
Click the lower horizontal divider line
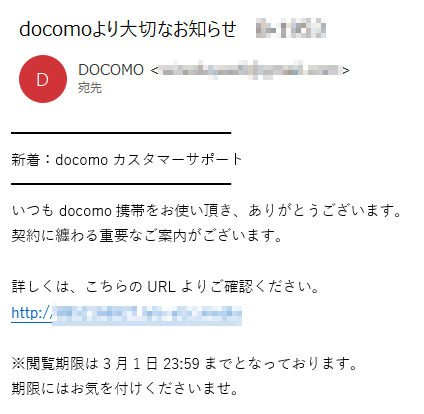pos(121,184)
